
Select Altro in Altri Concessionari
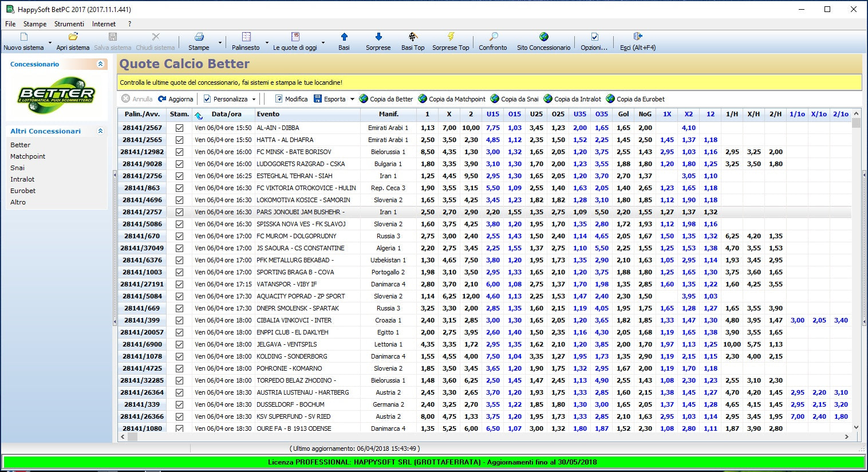pyautogui.click(x=18, y=202)
